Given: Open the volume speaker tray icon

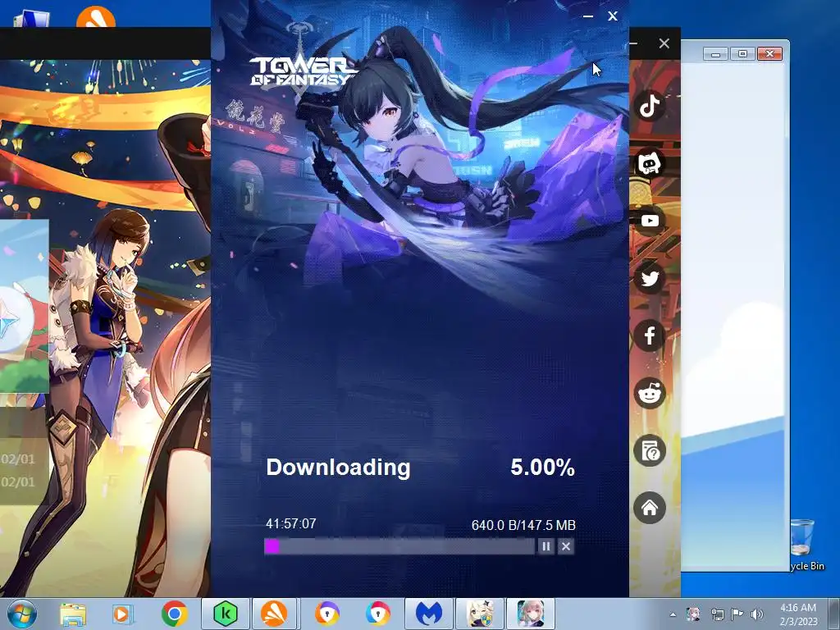Looking at the screenshot, I should pos(757,614).
